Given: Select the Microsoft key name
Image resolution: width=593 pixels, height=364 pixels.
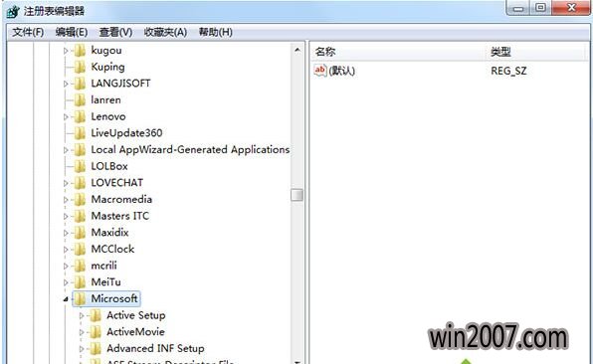Looking at the screenshot, I should [x=114, y=298].
